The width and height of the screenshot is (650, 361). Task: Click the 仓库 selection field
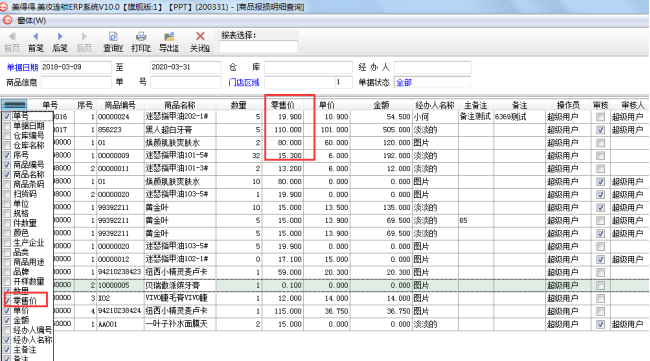(x=308, y=67)
